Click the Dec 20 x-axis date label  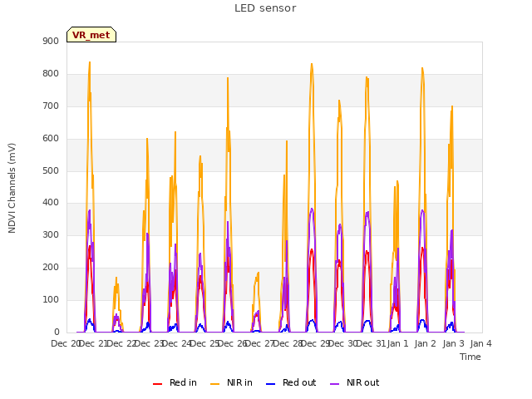[65, 343]
